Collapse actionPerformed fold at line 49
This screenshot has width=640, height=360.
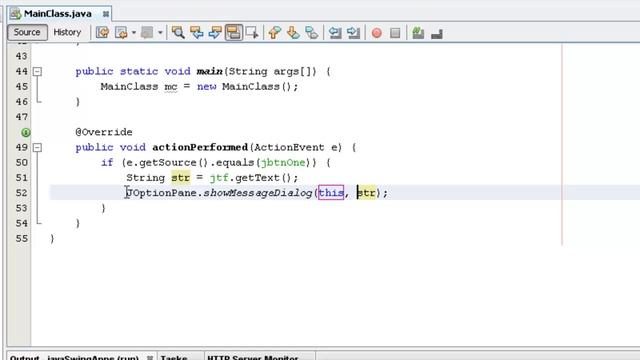37,147
